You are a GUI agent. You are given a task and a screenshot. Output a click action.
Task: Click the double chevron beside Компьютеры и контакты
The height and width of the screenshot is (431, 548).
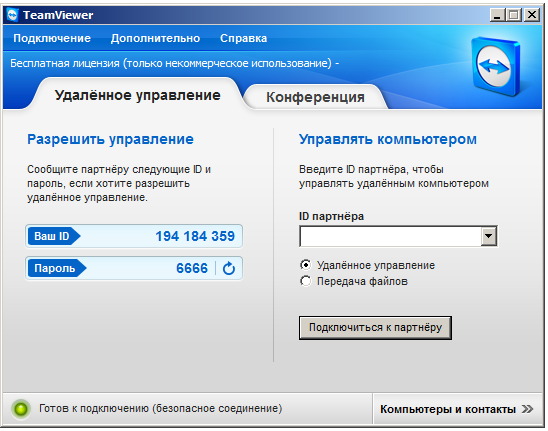click(527, 409)
